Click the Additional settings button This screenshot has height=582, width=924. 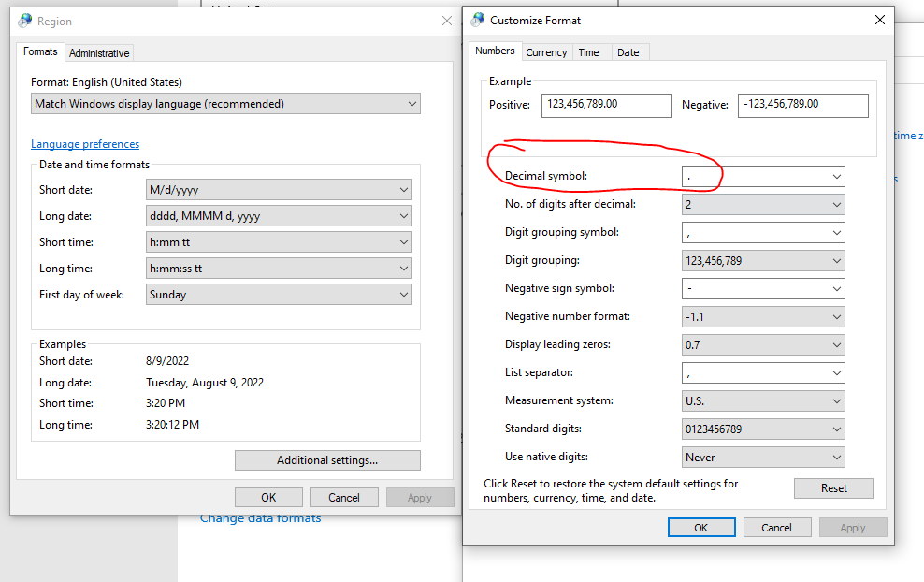[327, 460]
